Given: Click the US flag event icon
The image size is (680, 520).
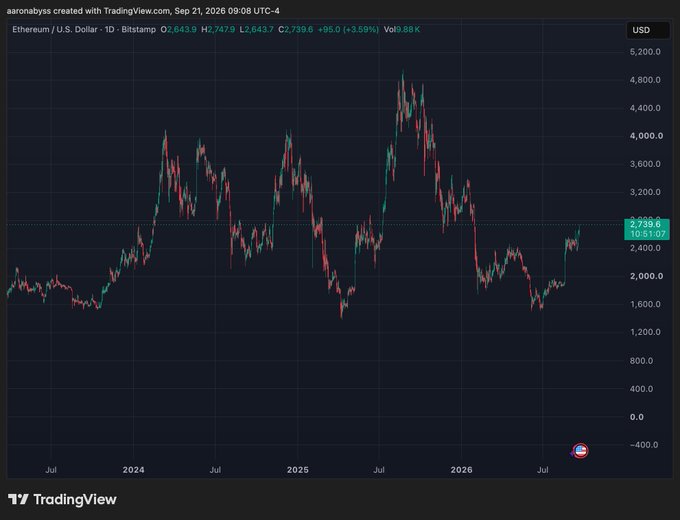Looking at the screenshot, I should pyautogui.click(x=580, y=451).
